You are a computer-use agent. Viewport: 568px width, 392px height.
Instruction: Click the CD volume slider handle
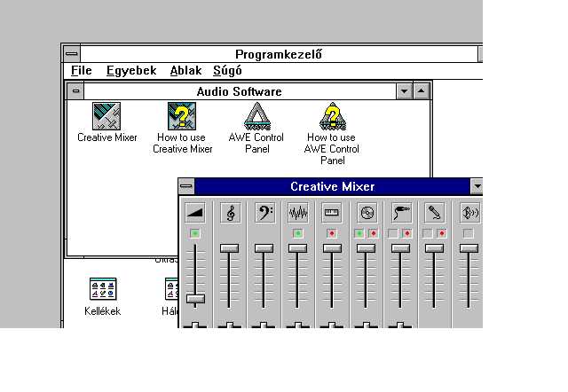366,248
